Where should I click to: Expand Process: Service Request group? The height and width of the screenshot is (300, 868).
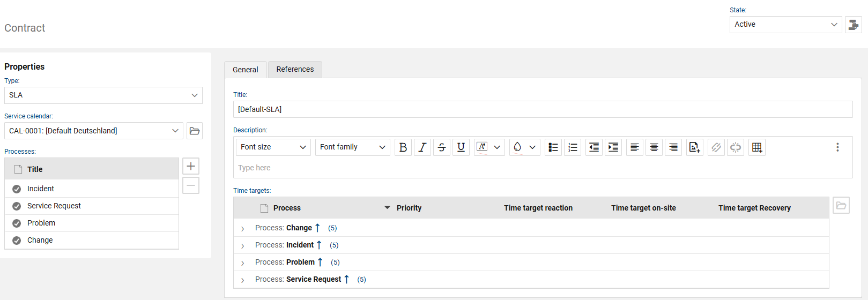(x=242, y=280)
